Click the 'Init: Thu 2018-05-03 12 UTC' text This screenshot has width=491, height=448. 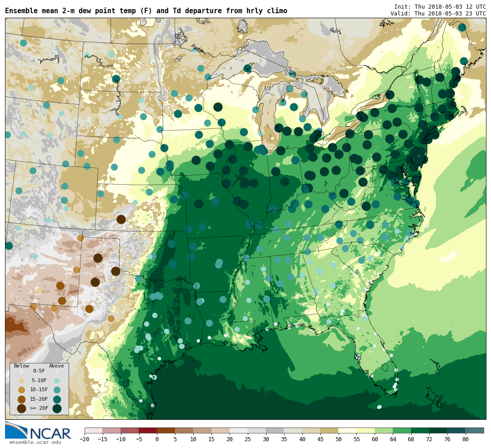(x=440, y=7)
